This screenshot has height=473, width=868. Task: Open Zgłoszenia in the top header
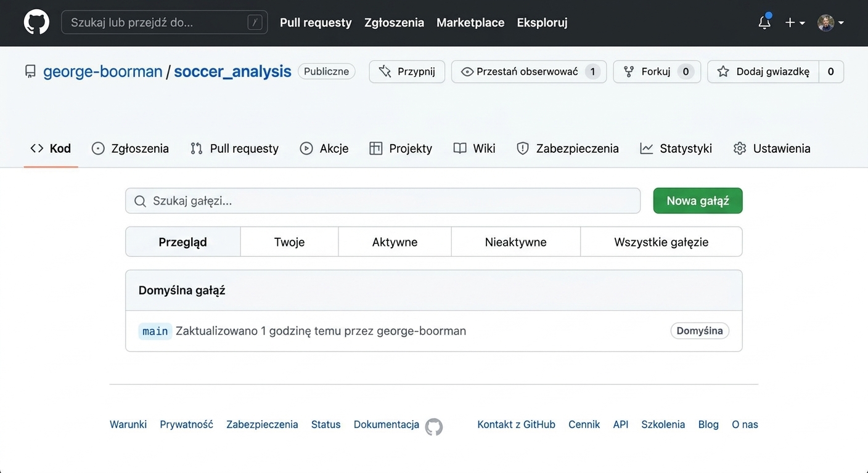(x=394, y=23)
